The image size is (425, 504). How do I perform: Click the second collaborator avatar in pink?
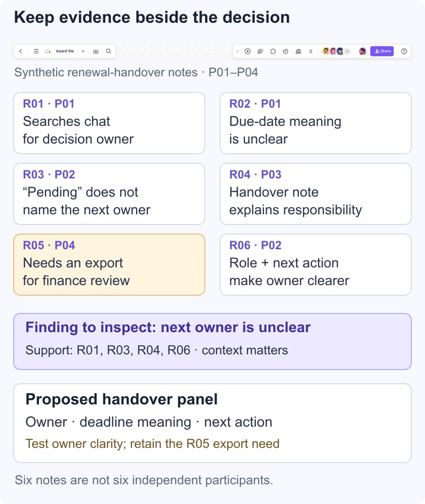click(333, 51)
